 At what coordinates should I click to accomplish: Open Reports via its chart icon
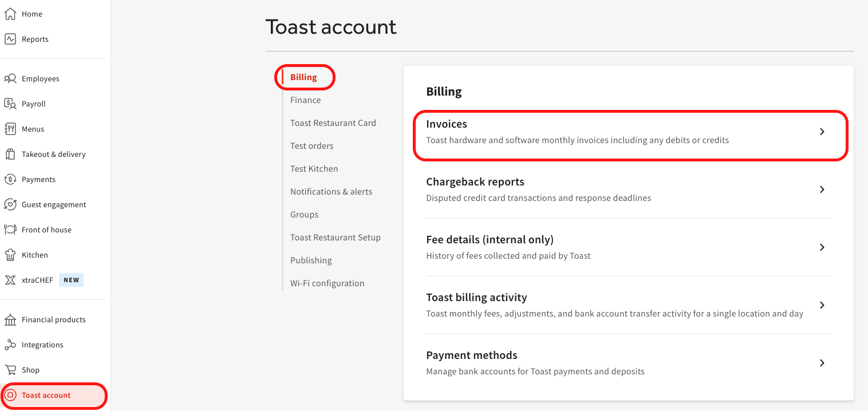10,39
